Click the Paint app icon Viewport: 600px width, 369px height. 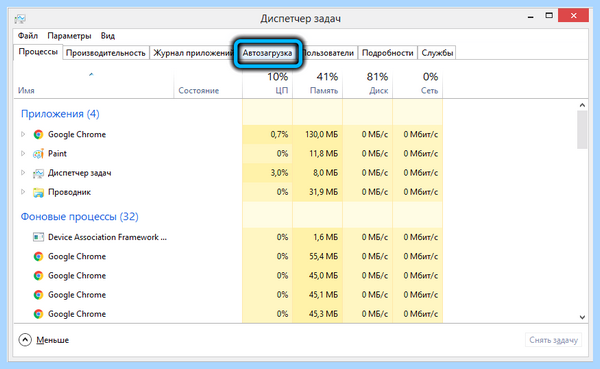pos(38,153)
